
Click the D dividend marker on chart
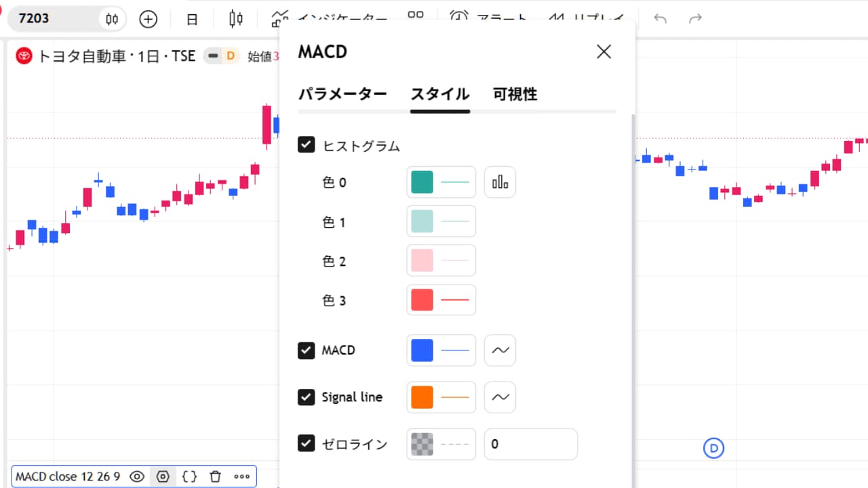713,448
